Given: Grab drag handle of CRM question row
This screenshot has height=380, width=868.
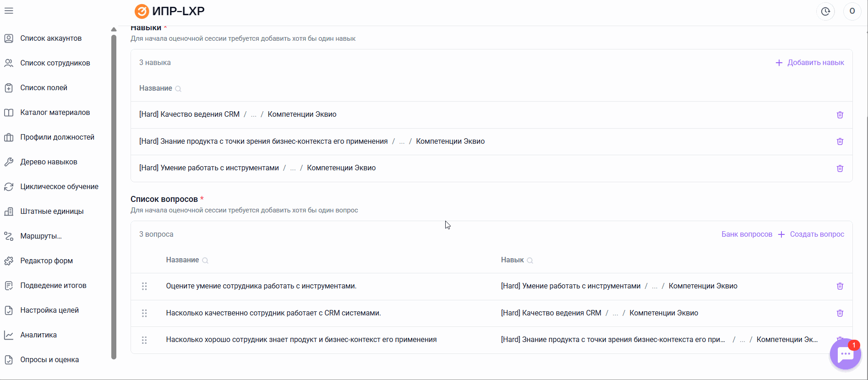Looking at the screenshot, I should pos(144,313).
